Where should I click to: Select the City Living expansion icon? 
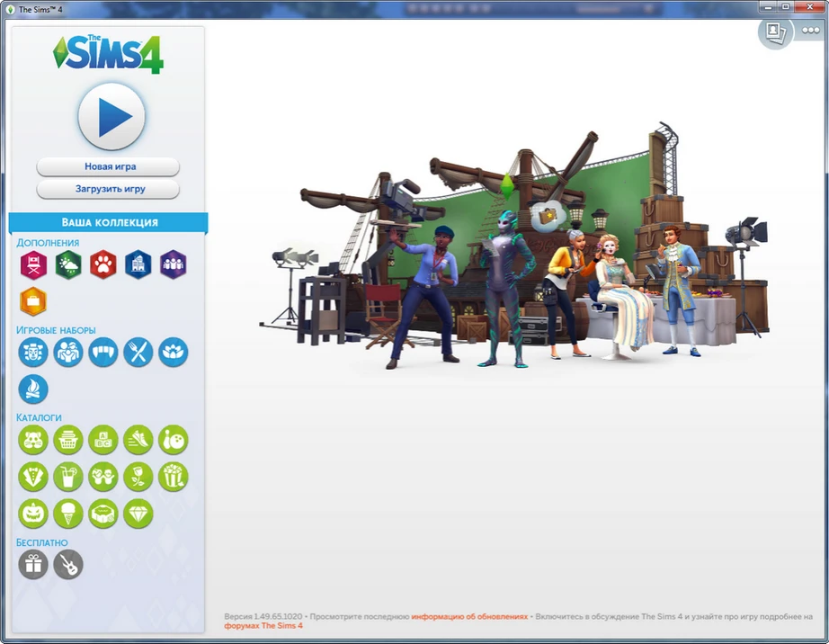pyautogui.click(x=138, y=265)
